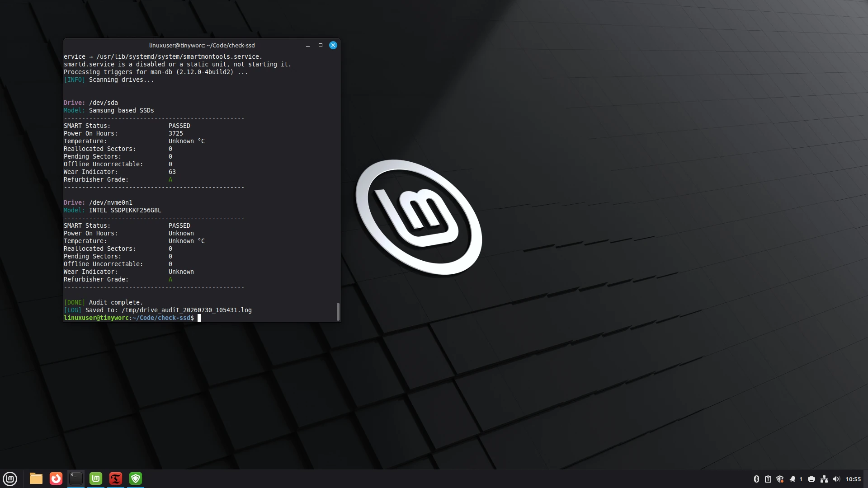Click the clipboard alert tray icon

(x=768, y=479)
